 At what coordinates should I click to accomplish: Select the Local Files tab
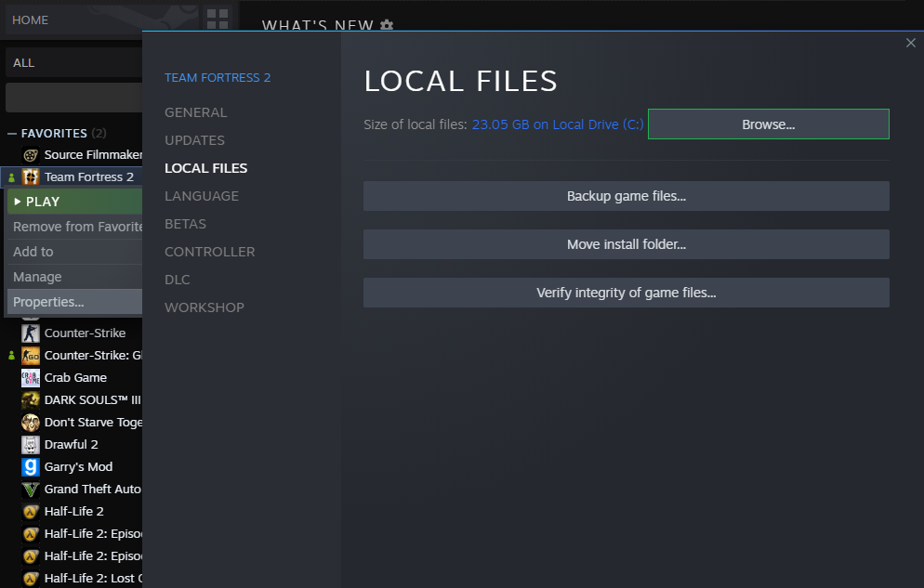click(205, 168)
